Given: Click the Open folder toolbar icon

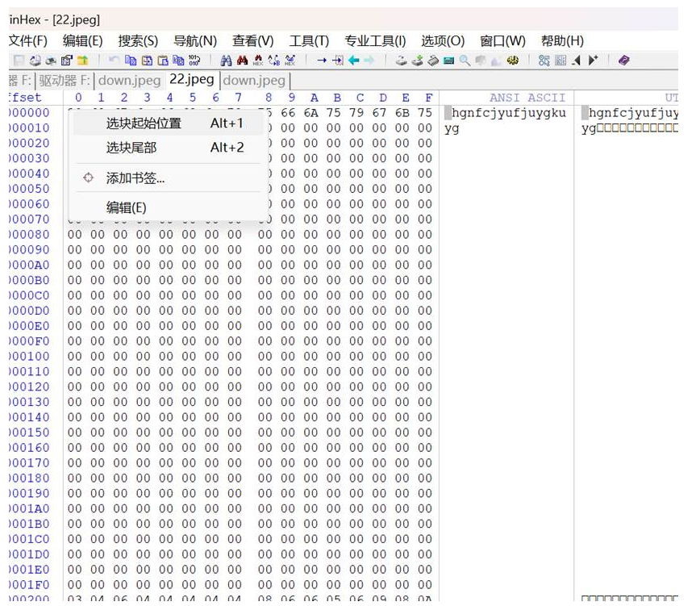Looking at the screenshot, I should pos(82,61).
